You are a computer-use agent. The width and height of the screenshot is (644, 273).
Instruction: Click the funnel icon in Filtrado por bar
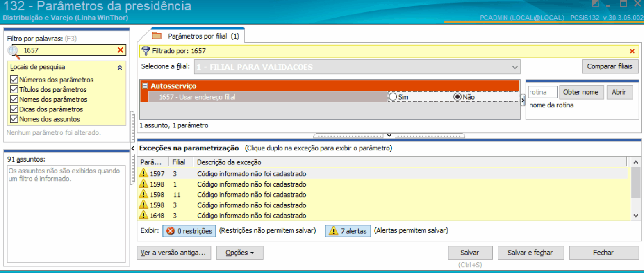tap(146, 51)
